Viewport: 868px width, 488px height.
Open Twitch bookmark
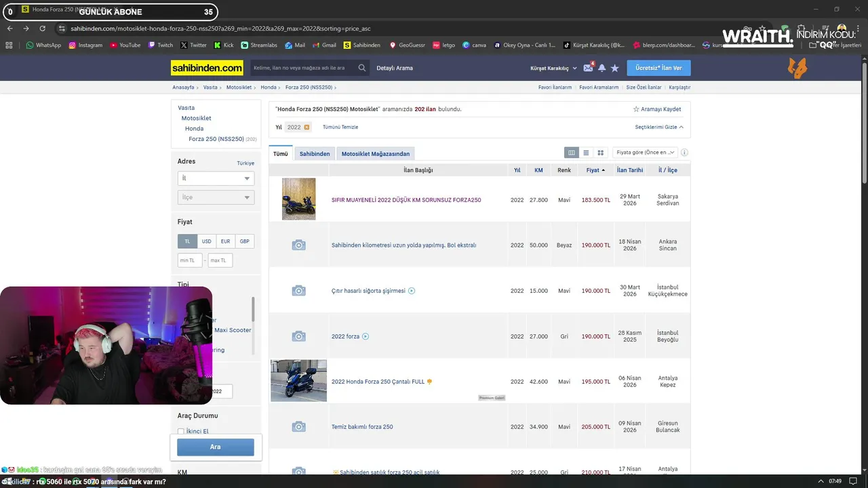coord(160,45)
